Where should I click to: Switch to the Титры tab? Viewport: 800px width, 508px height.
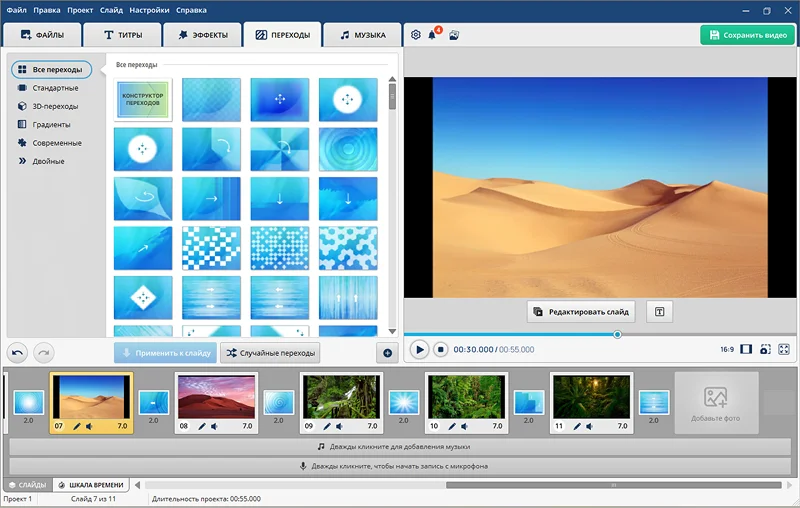123,35
